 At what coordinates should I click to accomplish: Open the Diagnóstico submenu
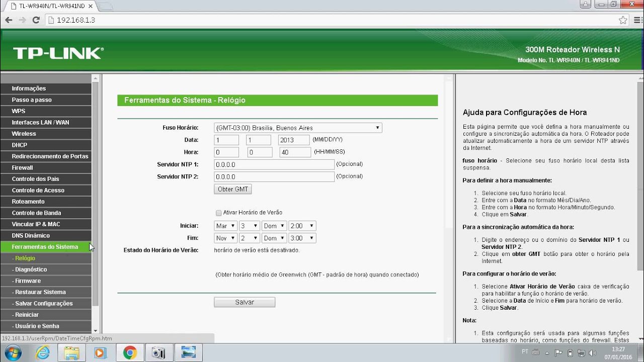(46, 269)
